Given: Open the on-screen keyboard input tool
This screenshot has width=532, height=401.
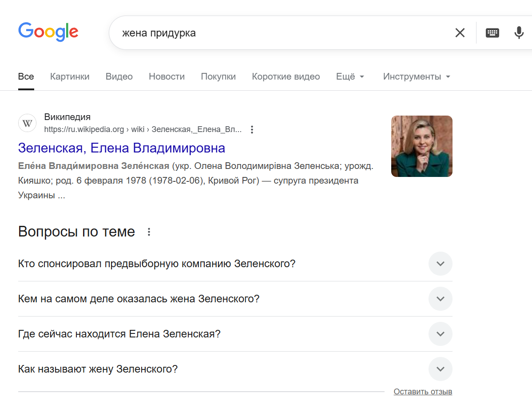Looking at the screenshot, I should pyautogui.click(x=492, y=32).
